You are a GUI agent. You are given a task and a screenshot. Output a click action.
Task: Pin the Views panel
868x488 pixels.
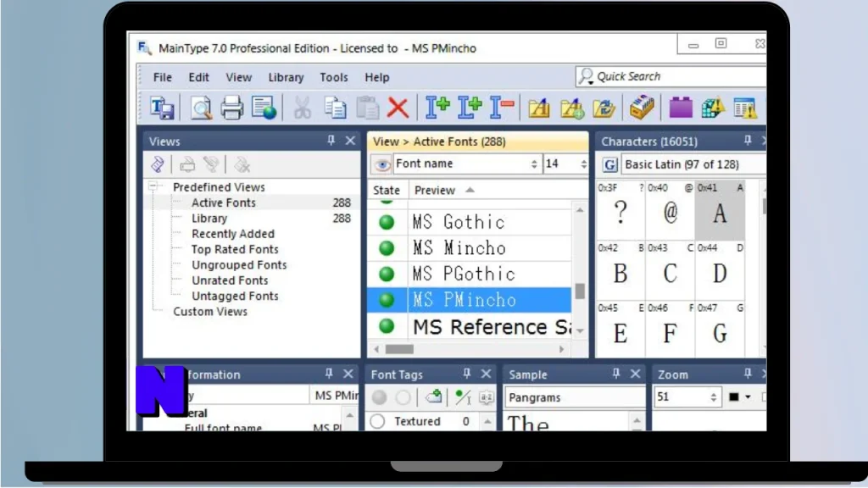coord(331,141)
